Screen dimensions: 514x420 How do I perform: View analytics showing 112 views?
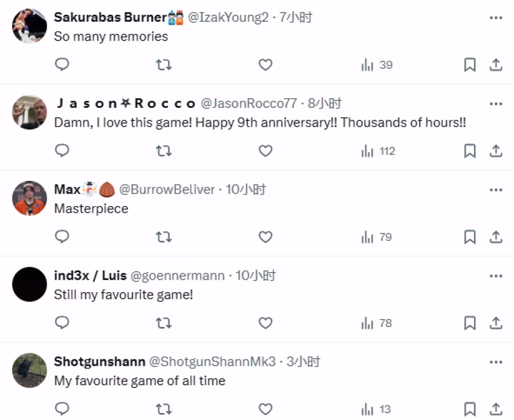(379, 151)
